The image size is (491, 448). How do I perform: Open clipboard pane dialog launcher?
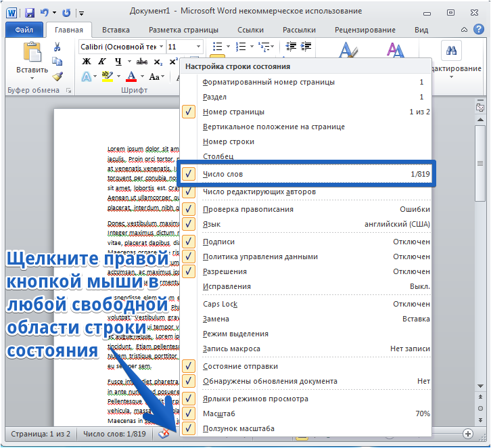pos(68,91)
